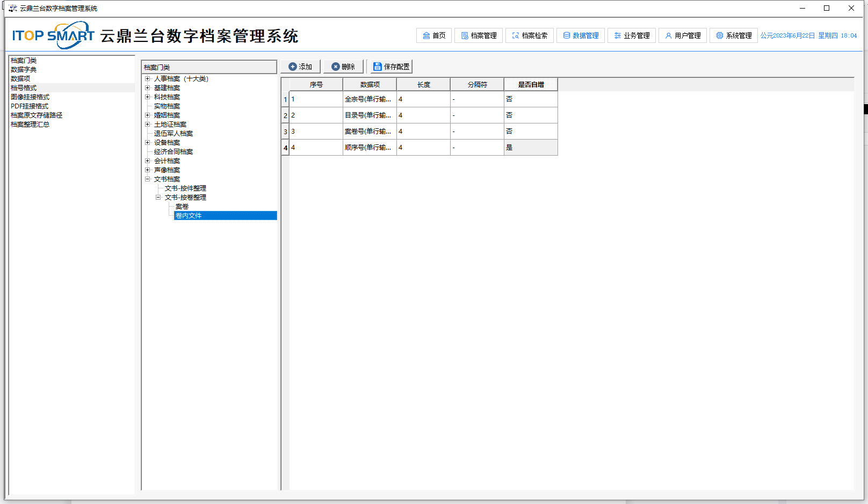The width and height of the screenshot is (868, 504).
Task: Select the 全宗号 data item cell
Action: point(369,99)
